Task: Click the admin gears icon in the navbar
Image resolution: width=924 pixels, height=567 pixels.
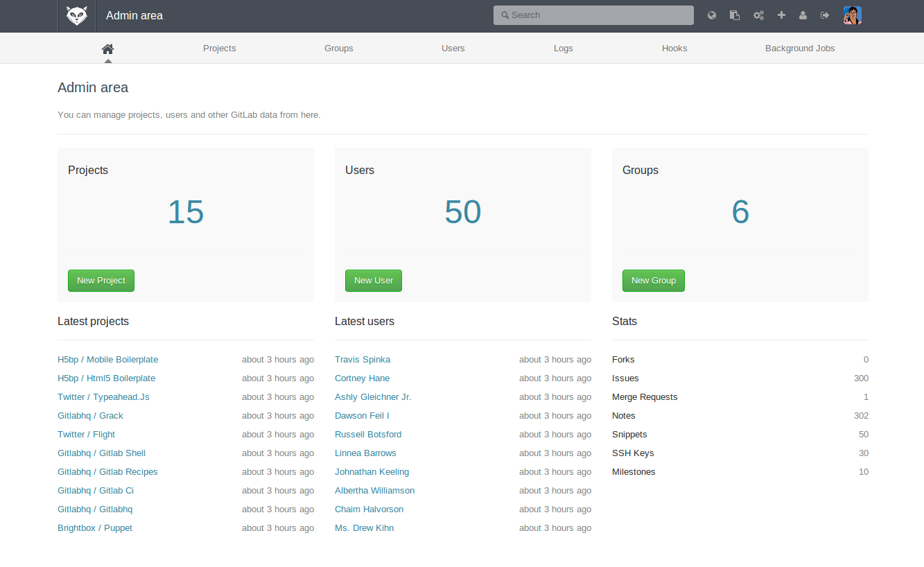Action: pyautogui.click(x=758, y=15)
